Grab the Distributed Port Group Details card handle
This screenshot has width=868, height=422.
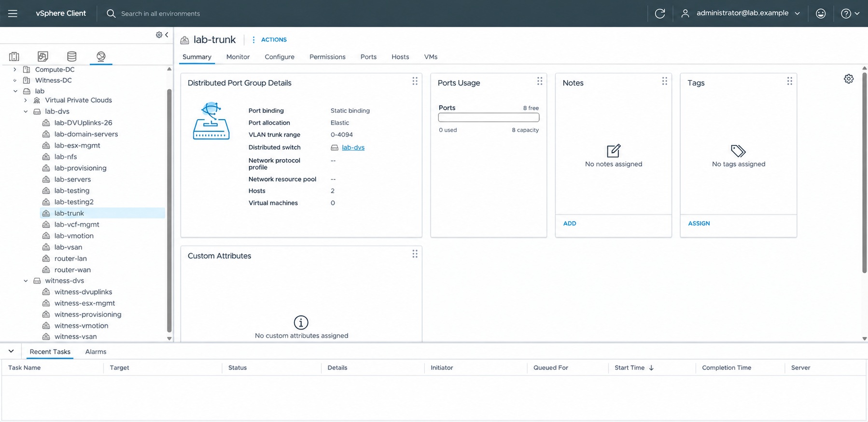(415, 81)
